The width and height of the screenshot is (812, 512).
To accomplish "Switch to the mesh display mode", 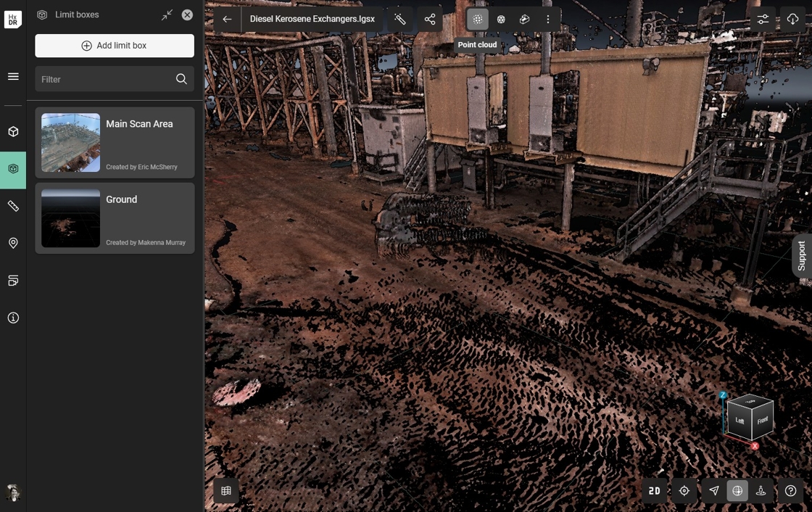I will point(501,20).
